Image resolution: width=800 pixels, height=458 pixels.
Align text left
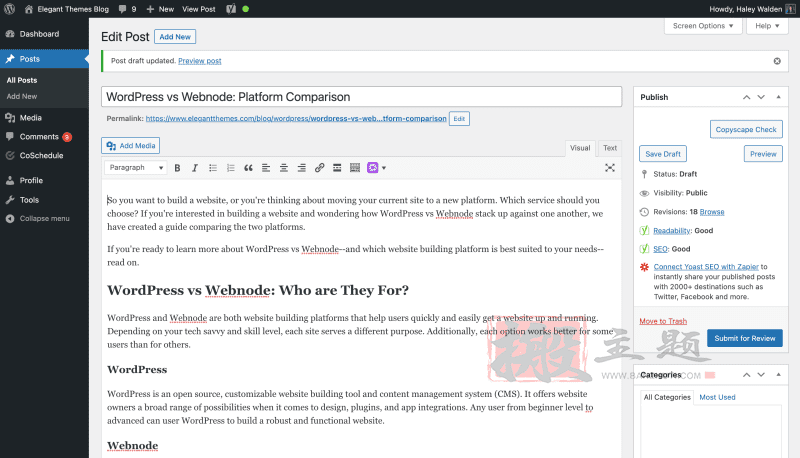[x=266, y=168]
